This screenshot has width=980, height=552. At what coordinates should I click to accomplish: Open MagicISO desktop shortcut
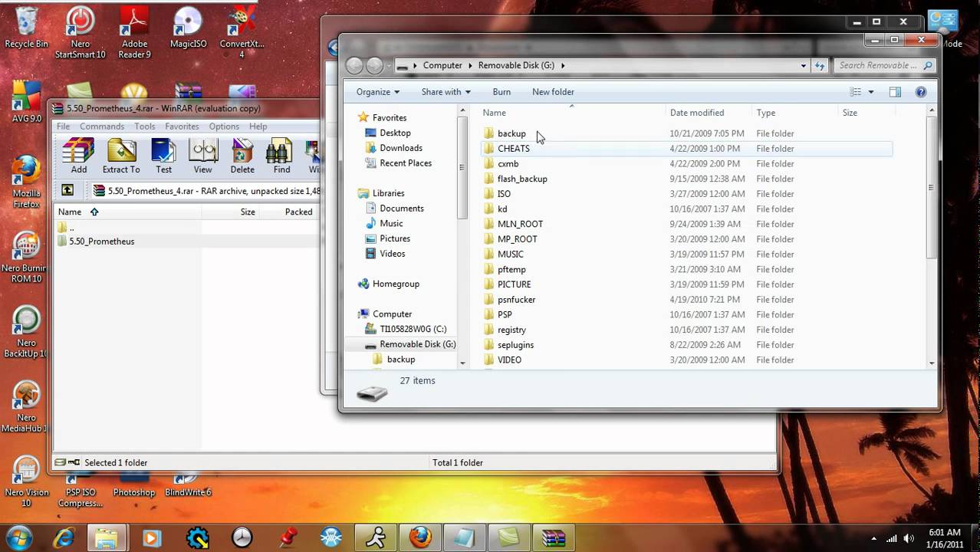tap(188, 28)
